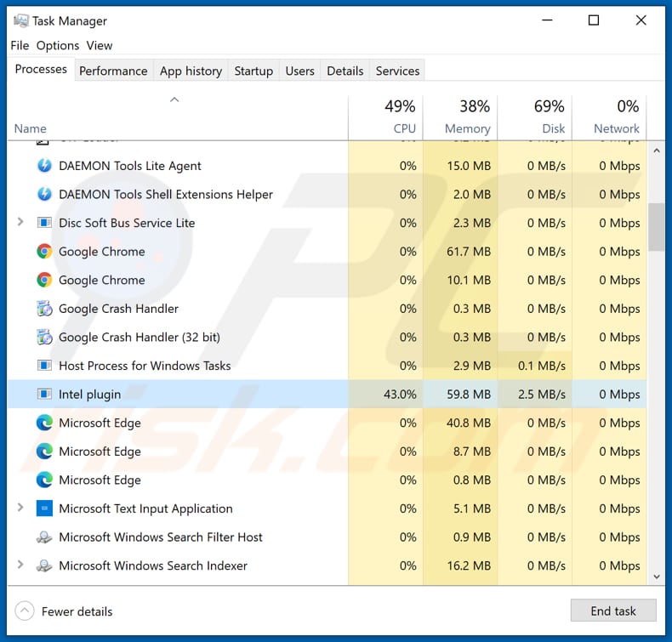Select the DAEMON Tools Shell Extensions Helper name
This screenshot has height=642, width=672.
165,195
